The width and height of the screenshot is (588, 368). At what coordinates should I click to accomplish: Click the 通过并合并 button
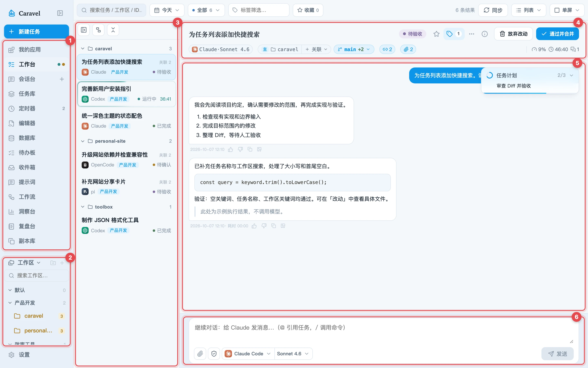557,34
